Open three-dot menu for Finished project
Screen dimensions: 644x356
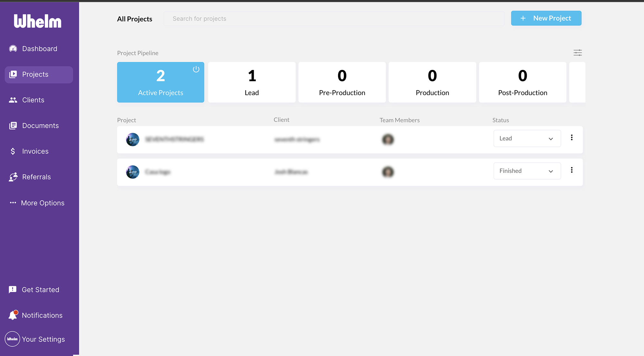pos(572,170)
